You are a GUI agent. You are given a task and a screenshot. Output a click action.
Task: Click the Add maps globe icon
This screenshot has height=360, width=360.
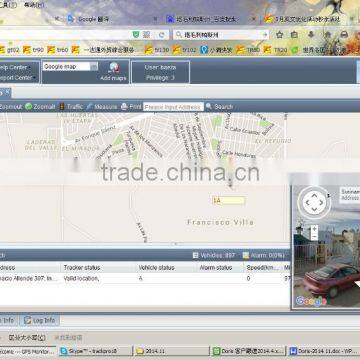114,68
